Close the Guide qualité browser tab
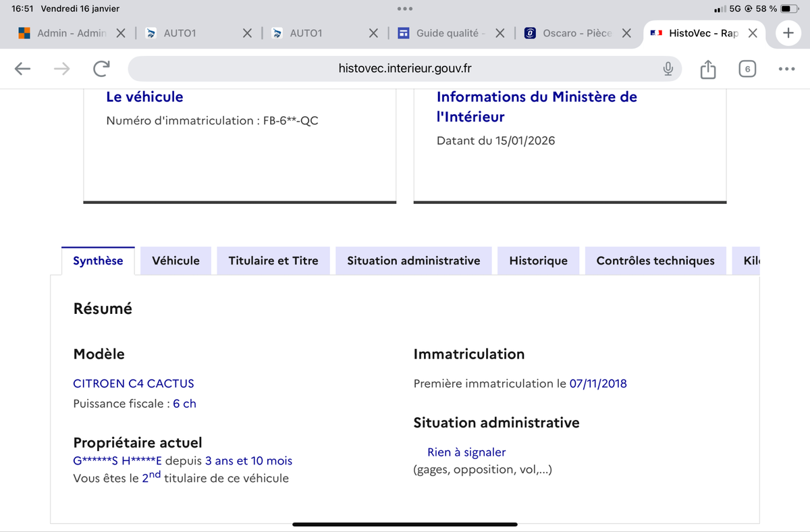Screen dimensions: 810x532 tap(500, 33)
